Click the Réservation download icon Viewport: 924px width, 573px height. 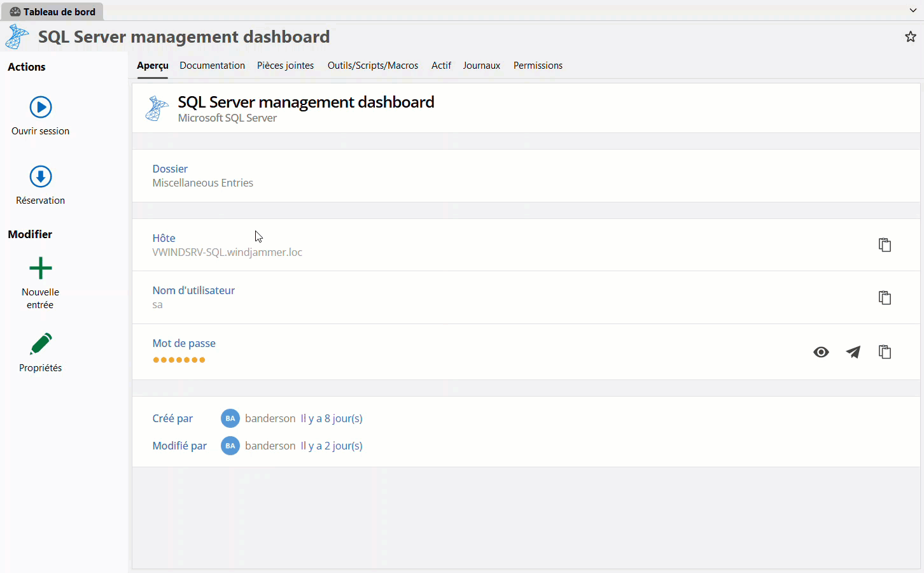(41, 176)
